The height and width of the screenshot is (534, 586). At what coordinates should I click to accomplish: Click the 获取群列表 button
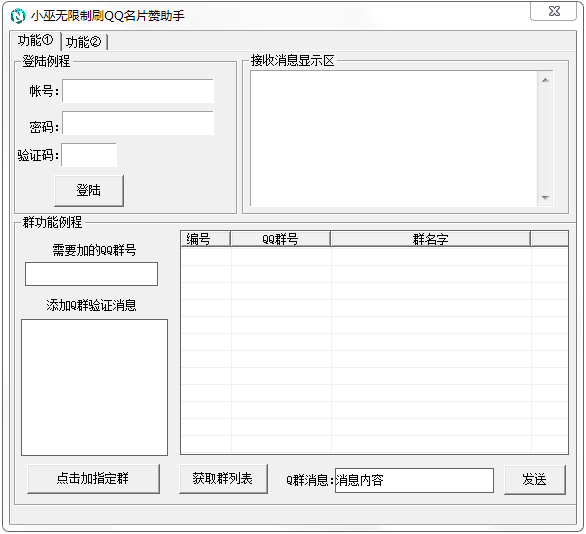(223, 479)
